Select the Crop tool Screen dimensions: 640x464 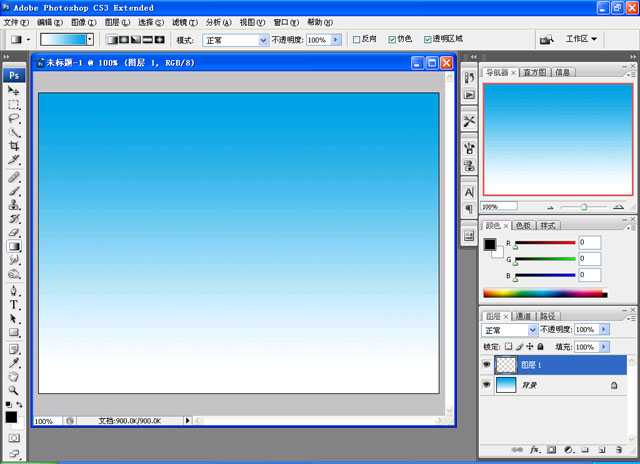13,146
